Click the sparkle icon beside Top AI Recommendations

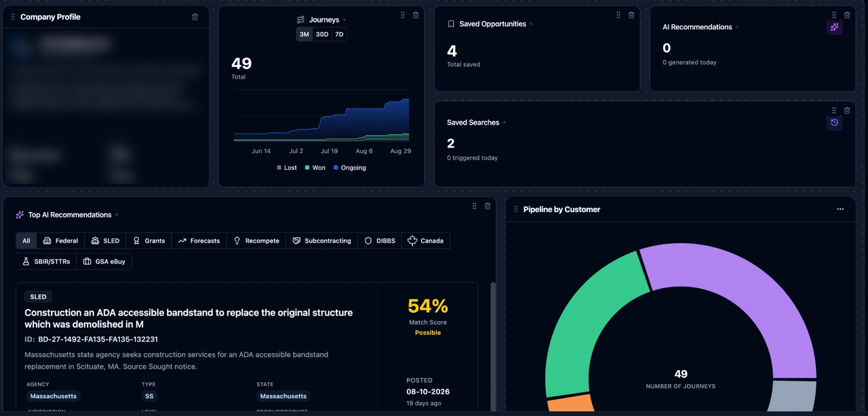tap(20, 215)
